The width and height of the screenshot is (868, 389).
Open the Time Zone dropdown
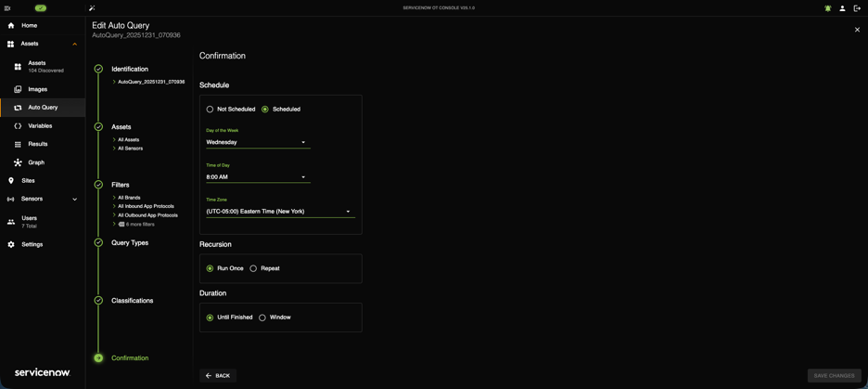[x=281, y=211]
